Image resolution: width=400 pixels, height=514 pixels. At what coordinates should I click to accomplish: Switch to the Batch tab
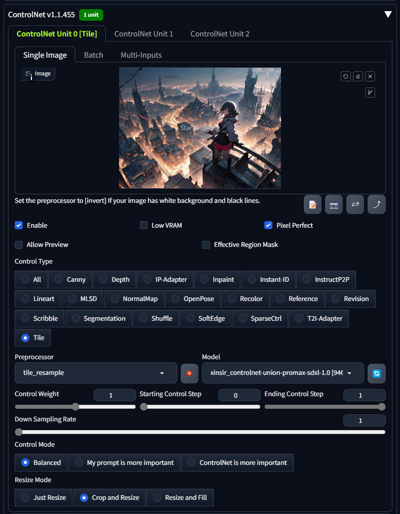pyautogui.click(x=94, y=55)
